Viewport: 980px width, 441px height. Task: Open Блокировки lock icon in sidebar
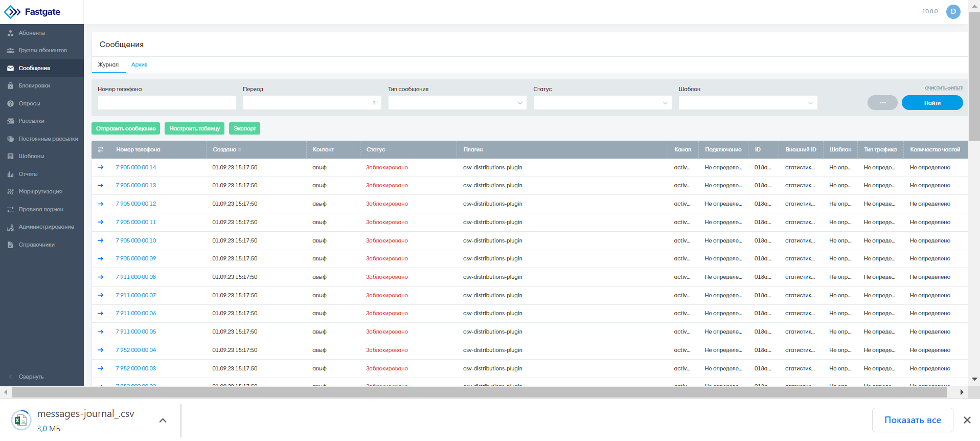click(10, 86)
